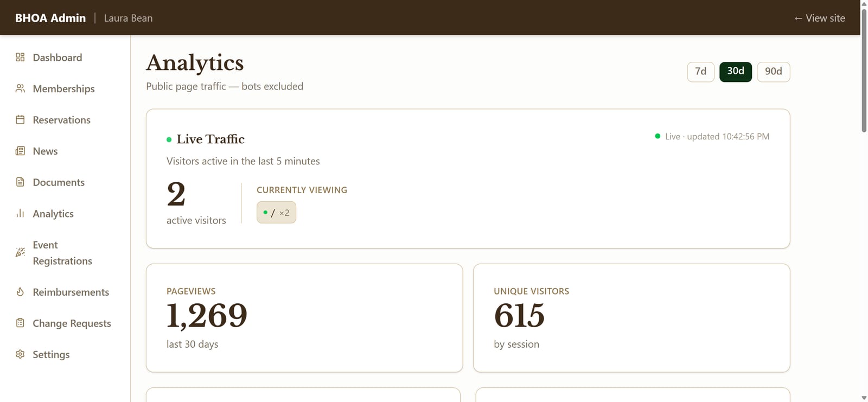
Task: Click the BHOA Admin title
Action: point(50,18)
